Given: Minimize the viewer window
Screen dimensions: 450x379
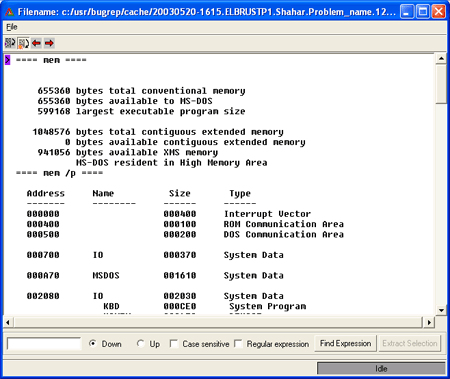Looking at the screenshot, I should pos(407,12).
